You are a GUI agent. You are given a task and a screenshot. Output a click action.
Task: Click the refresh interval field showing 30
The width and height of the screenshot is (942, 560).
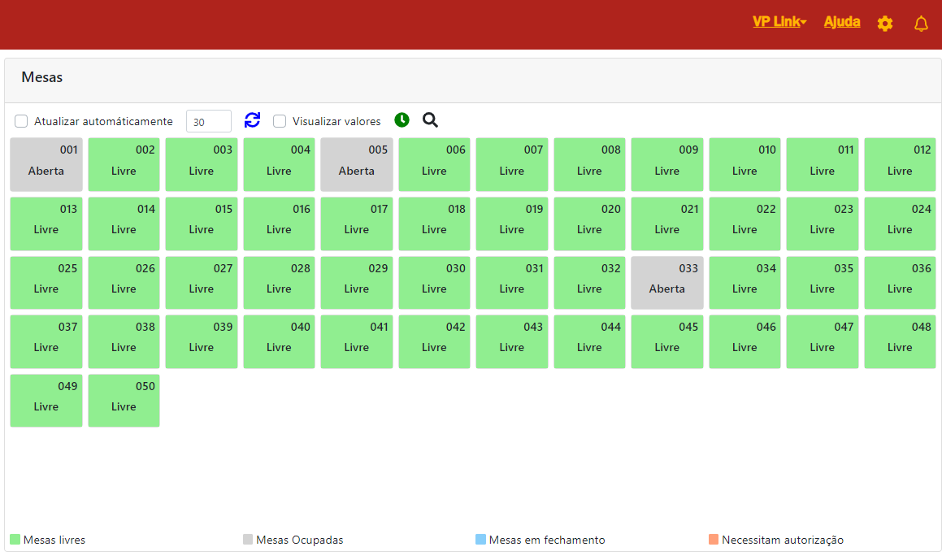pyautogui.click(x=208, y=121)
